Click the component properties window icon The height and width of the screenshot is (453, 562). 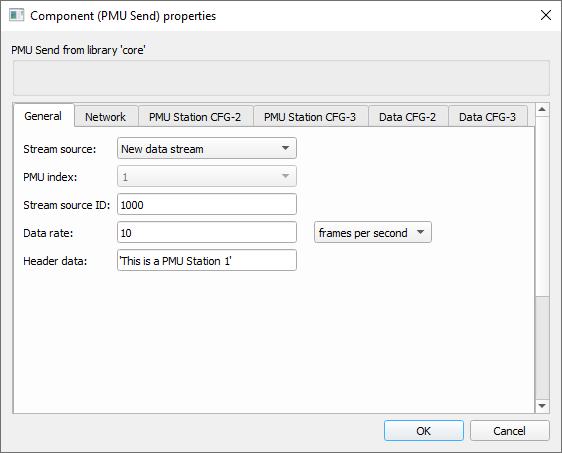(16, 15)
